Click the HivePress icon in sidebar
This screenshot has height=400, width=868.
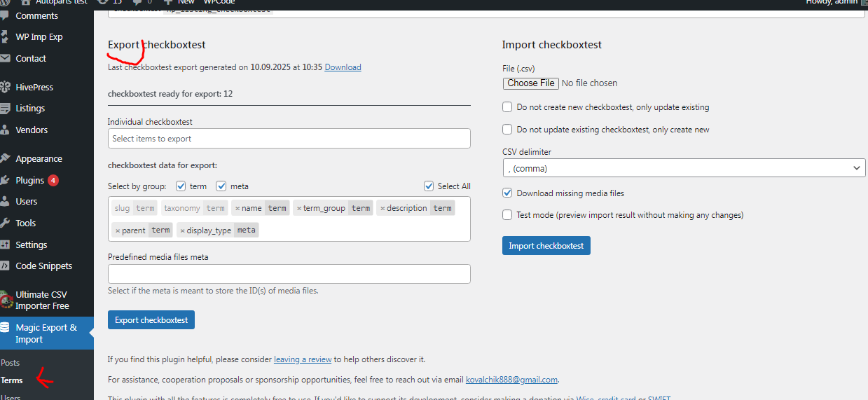(x=6, y=88)
